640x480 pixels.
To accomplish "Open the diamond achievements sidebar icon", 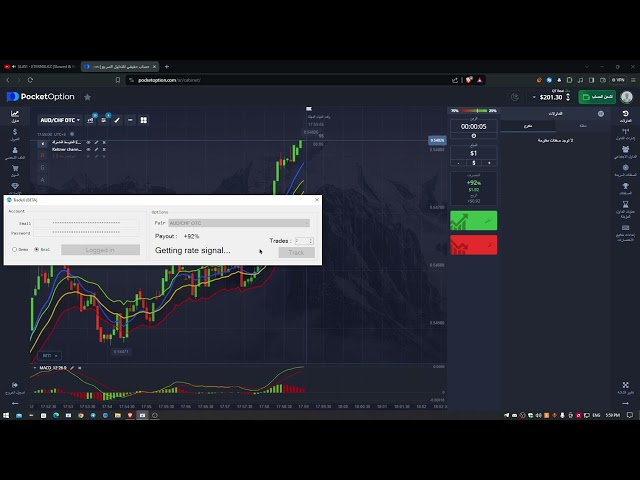I will pyautogui.click(x=15, y=187).
